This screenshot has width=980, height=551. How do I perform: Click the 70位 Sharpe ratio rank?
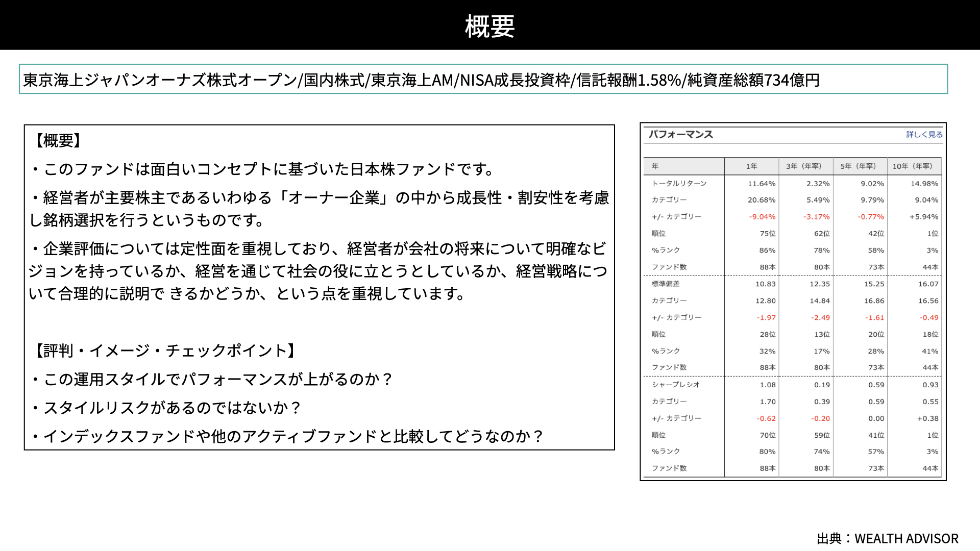tap(768, 436)
